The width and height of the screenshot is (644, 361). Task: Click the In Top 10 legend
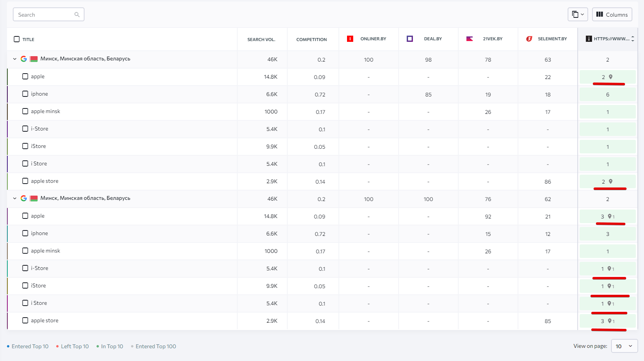pyautogui.click(x=110, y=346)
